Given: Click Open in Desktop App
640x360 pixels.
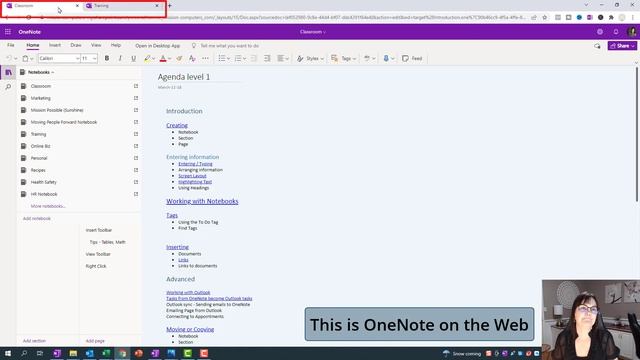Looking at the screenshot, I should pos(158,46).
